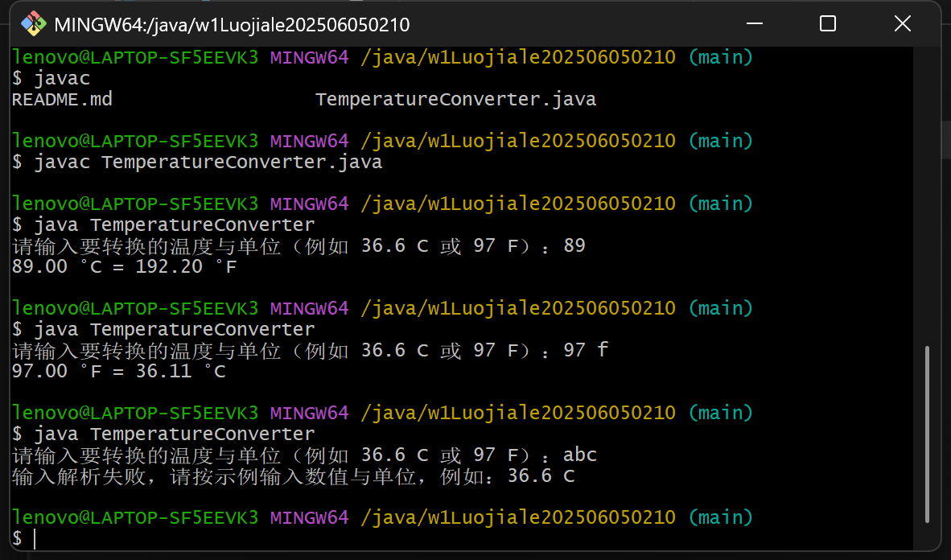Click the typed input '97 f'
Screen dimensions: 951x560
coord(585,351)
